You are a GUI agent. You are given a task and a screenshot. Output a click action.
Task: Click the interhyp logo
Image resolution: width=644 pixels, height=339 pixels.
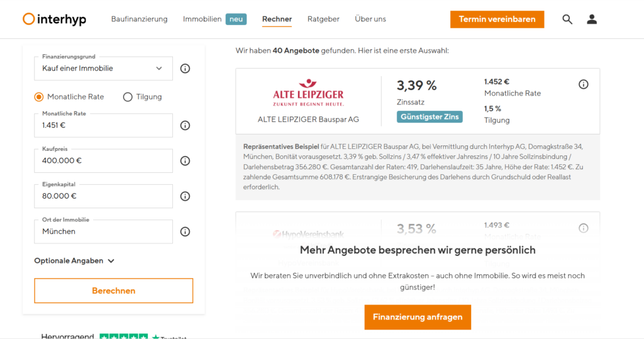click(x=55, y=19)
